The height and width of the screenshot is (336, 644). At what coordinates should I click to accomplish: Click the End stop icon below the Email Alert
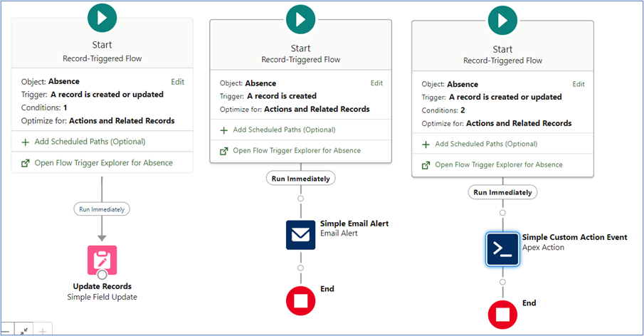point(300,300)
